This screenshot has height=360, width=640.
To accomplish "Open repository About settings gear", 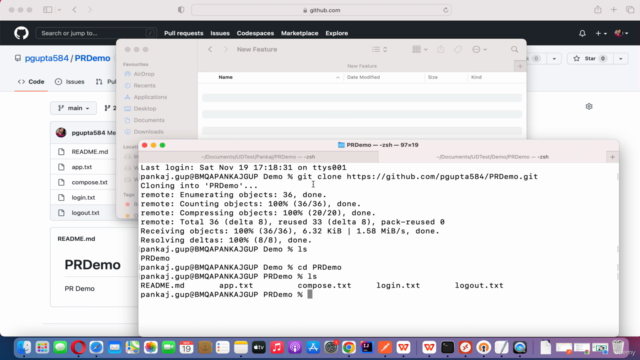I will click(x=589, y=107).
